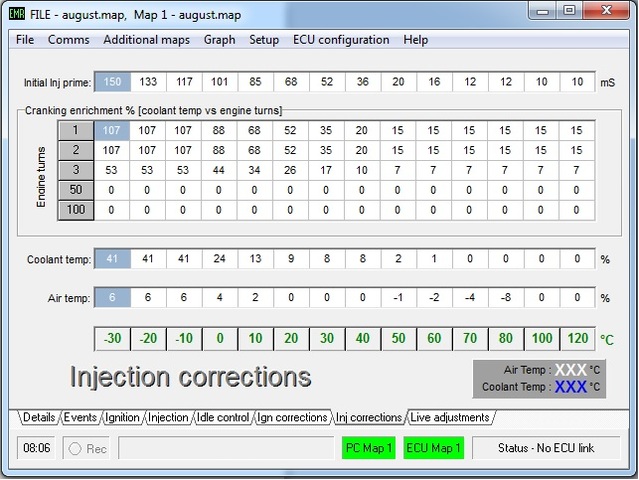Select the Coolant temp 24 percent cell
639x480 pixels.
(x=220, y=259)
